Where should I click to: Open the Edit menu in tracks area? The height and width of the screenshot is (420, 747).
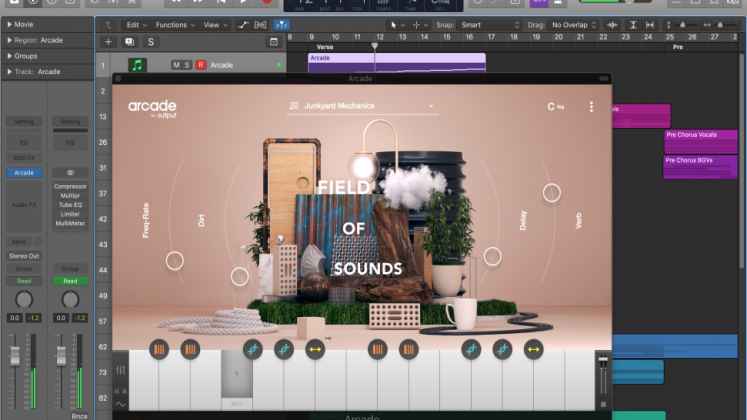(135, 24)
